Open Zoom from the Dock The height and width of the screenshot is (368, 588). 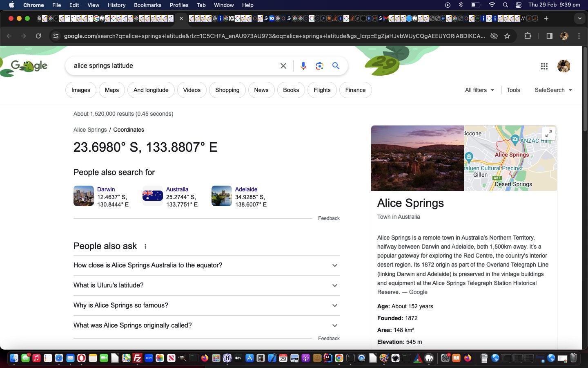[x=149, y=358]
